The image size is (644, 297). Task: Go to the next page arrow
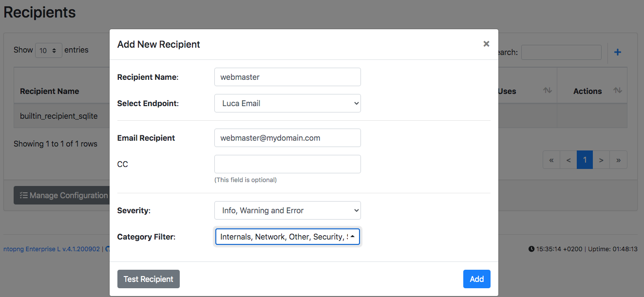point(601,160)
